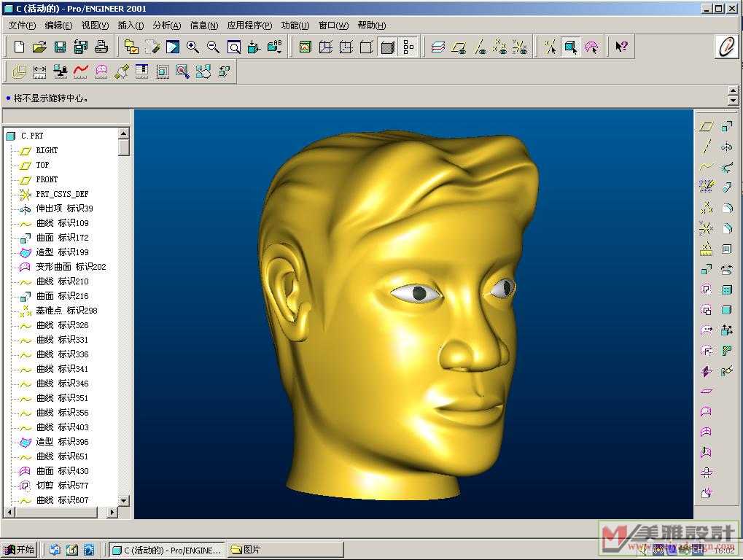Click message area scroll up arrow

click(x=733, y=90)
